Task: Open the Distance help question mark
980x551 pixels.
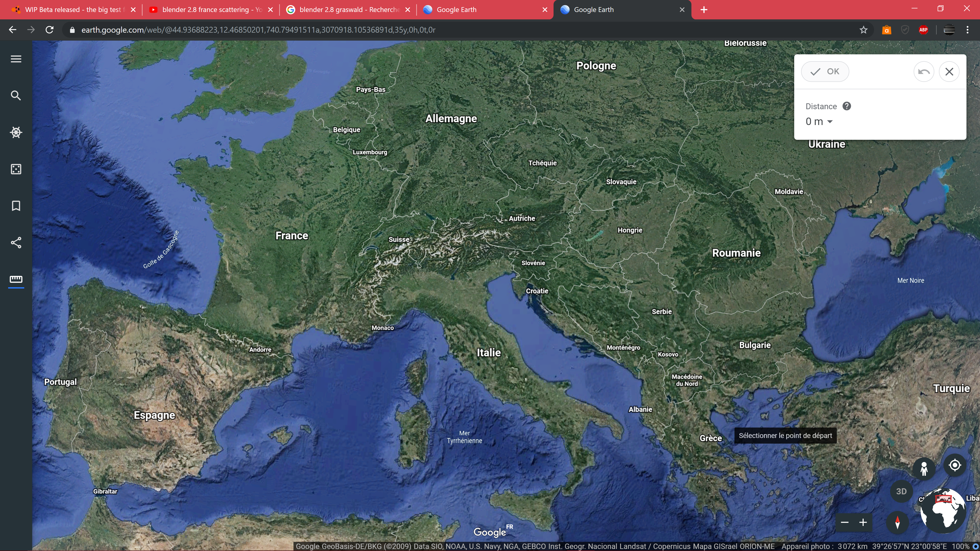Action: point(847,106)
